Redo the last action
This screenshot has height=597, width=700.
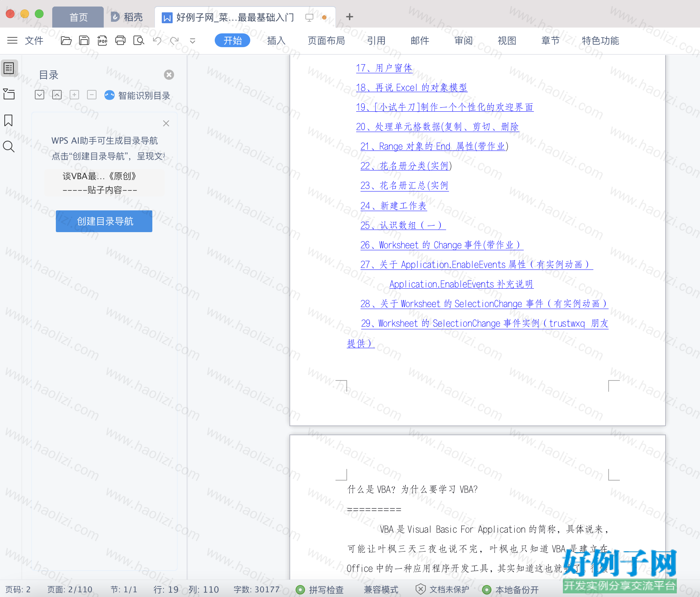click(175, 40)
